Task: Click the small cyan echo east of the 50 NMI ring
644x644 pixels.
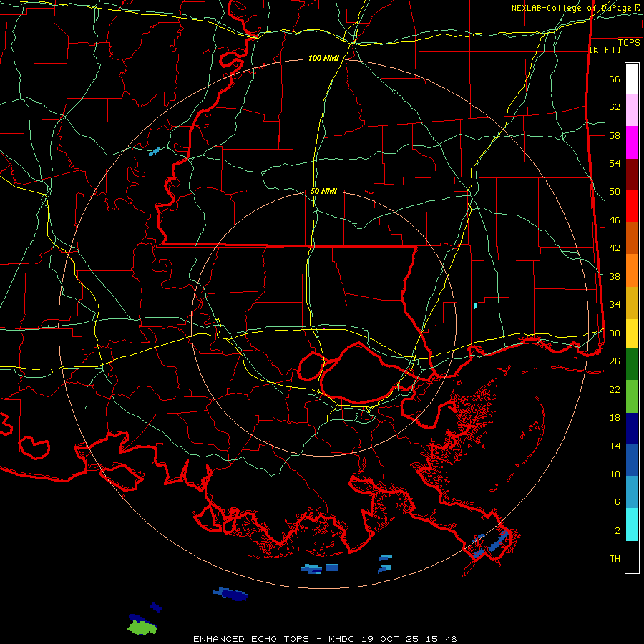Action: pos(475,306)
